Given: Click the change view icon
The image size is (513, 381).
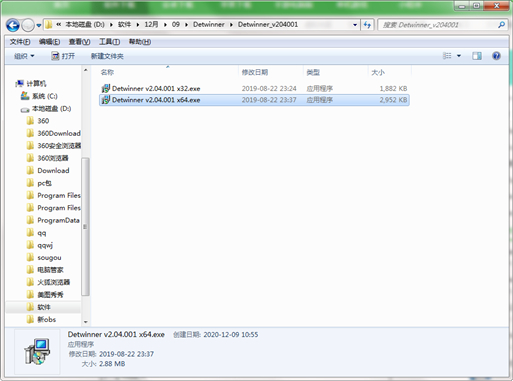Looking at the screenshot, I should coord(447,56).
